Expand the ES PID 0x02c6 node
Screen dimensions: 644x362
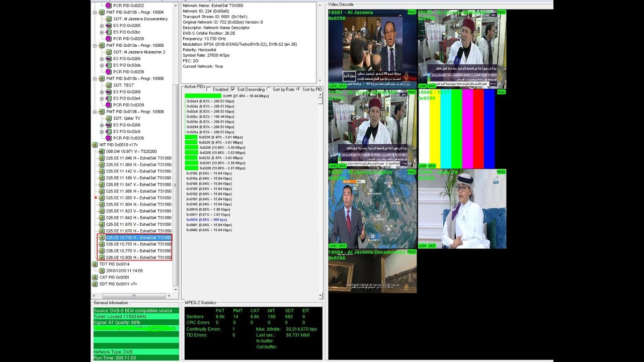[102, 131]
